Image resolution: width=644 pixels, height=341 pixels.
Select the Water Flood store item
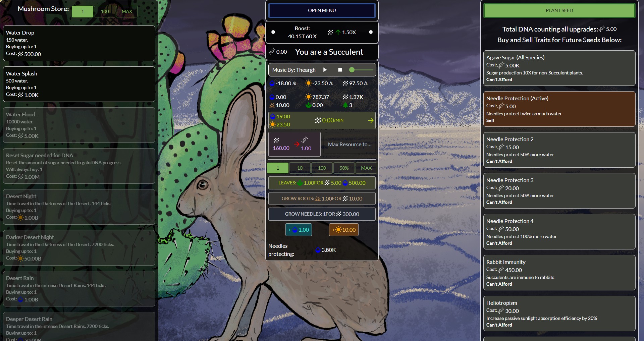(x=79, y=125)
